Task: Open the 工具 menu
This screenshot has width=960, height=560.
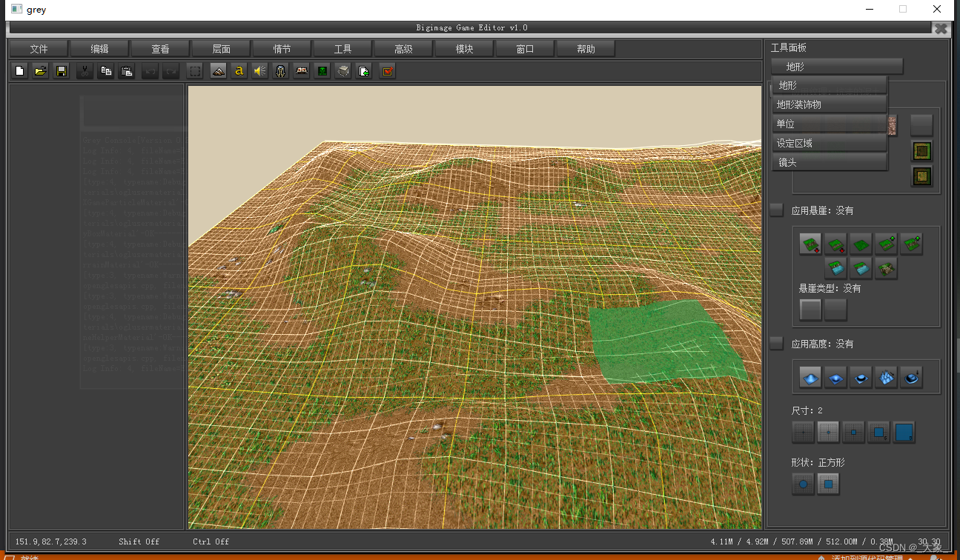Action: click(342, 49)
